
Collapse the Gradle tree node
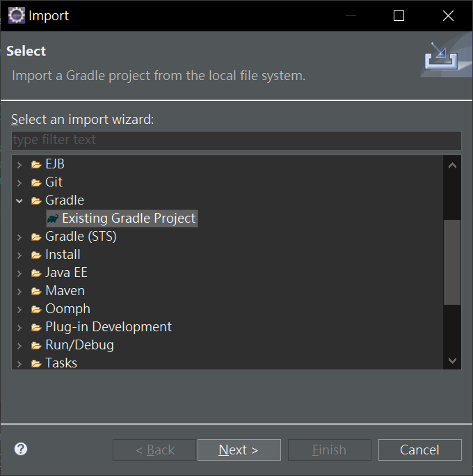coord(19,200)
